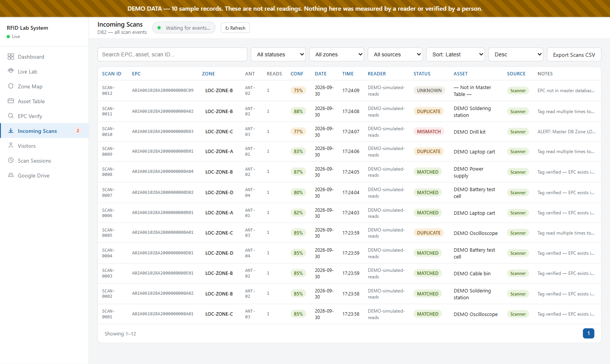Click the Scanner source tag for SCAN-0008
The image size is (610, 364).
[518, 172]
